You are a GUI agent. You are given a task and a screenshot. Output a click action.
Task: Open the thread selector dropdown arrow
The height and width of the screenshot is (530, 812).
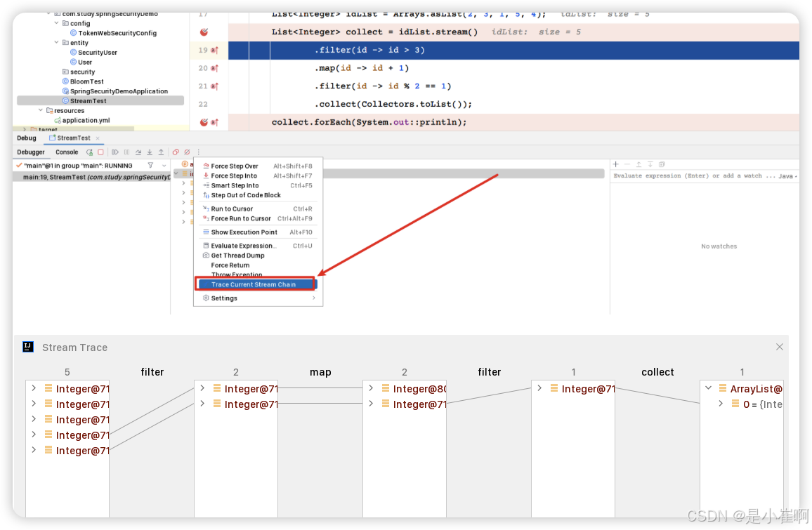tap(164, 166)
